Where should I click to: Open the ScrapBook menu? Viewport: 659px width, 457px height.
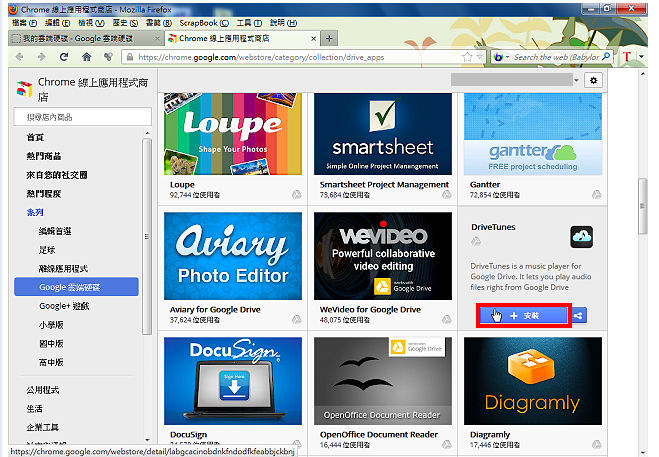pyautogui.click(x=204, y=23)
